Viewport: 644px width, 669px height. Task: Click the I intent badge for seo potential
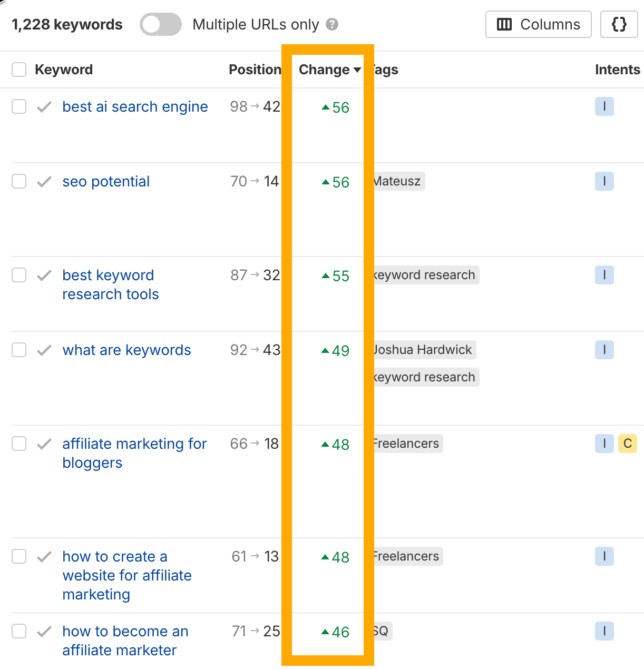coord(604,182)
